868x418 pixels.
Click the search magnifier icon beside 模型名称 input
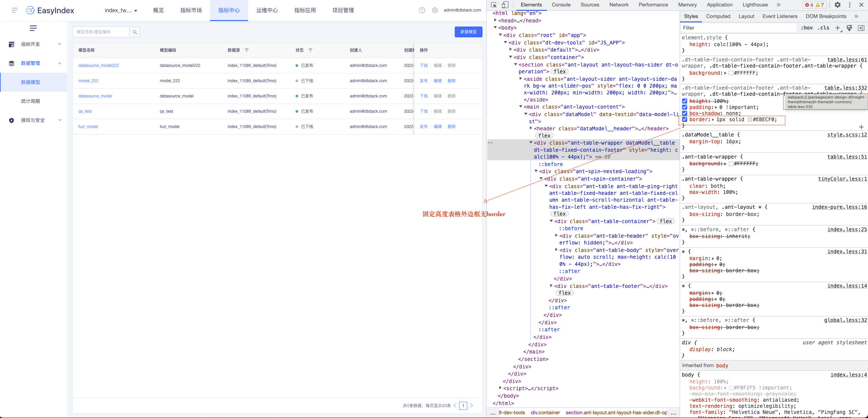pyautogui.click(x=135, y=32)
